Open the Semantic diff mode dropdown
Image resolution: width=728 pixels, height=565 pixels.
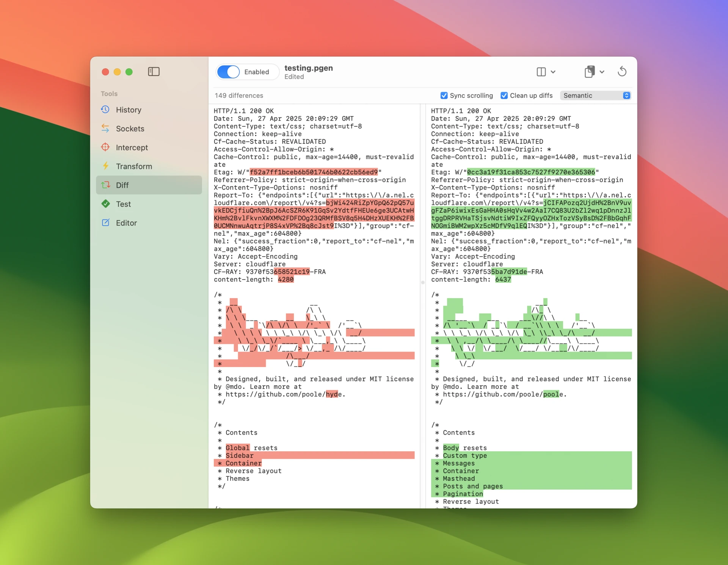595,96
